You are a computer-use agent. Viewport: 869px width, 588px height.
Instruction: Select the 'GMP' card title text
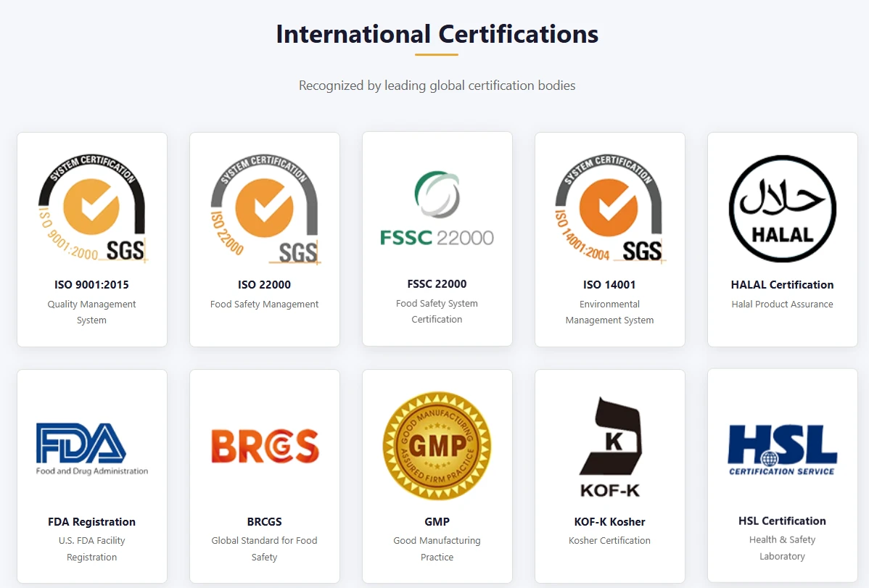point(437,521)
